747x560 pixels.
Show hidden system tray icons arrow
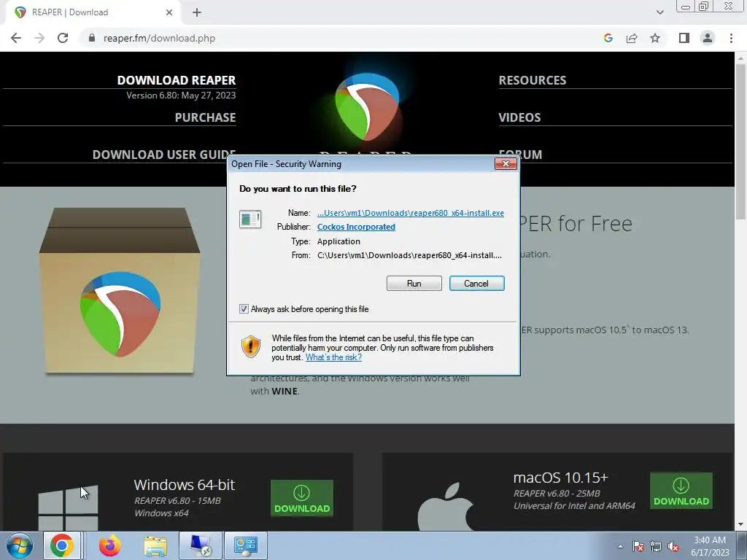(620, 546)
